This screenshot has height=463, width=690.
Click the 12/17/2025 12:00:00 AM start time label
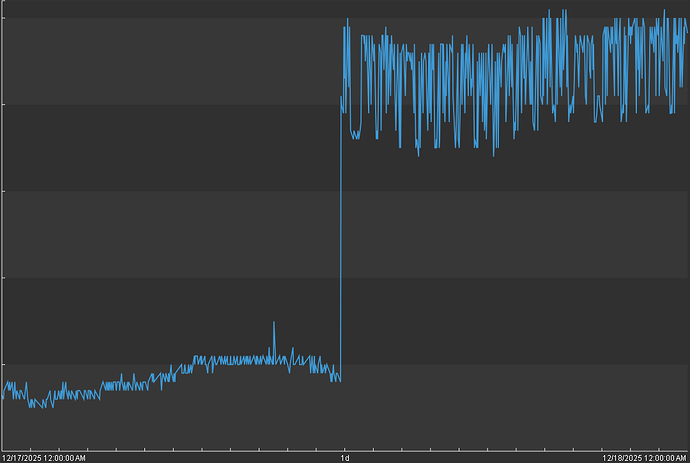(44, 458)
